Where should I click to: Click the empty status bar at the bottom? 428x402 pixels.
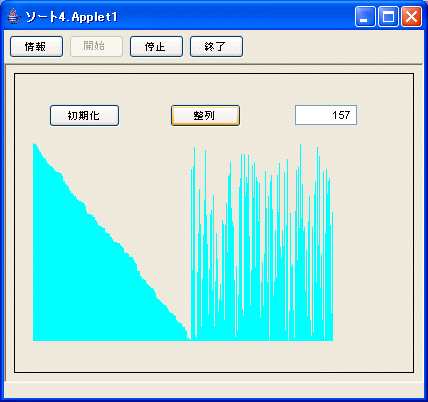coord(214,390)
